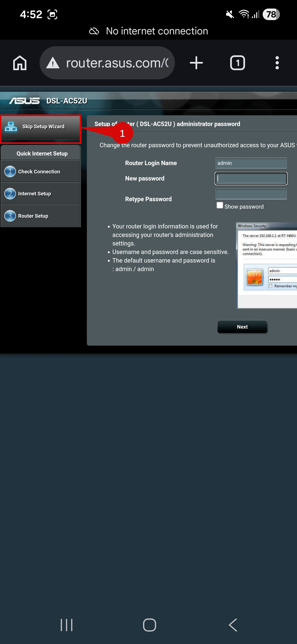Click the Skip Setup Wizard button
The height and width of the screenshot is (644, 297).
(x=43, y=127)
